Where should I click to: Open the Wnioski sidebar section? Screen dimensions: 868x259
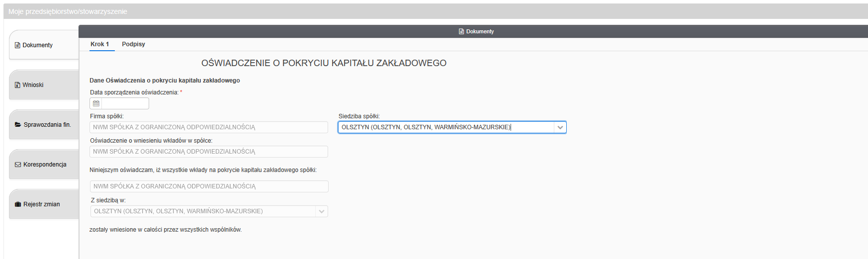pos(44,85)
